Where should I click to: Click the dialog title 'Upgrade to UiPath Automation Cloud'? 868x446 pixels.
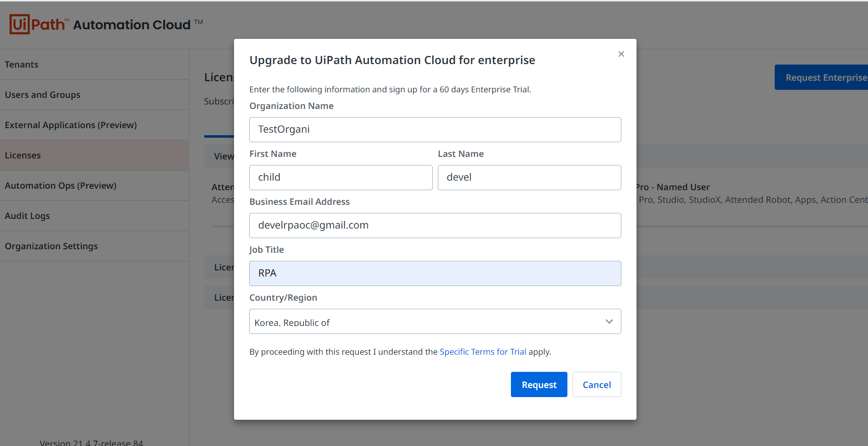click(392, 60)
